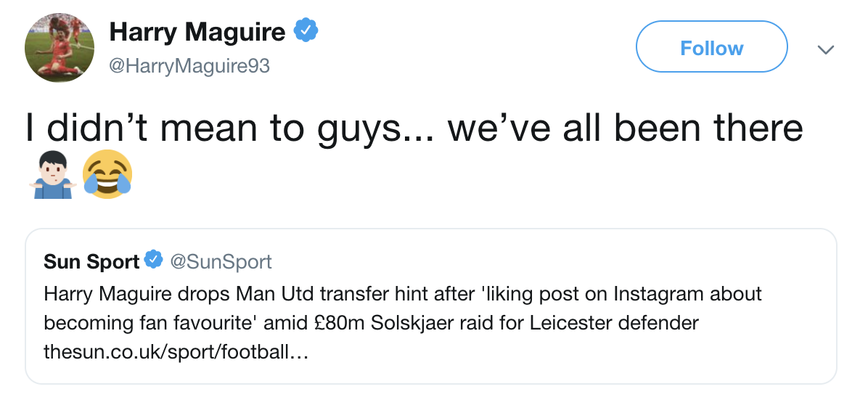Open the Harry Maguire display name
Viewport: 868px width, 405px height.
coord(197,32)
